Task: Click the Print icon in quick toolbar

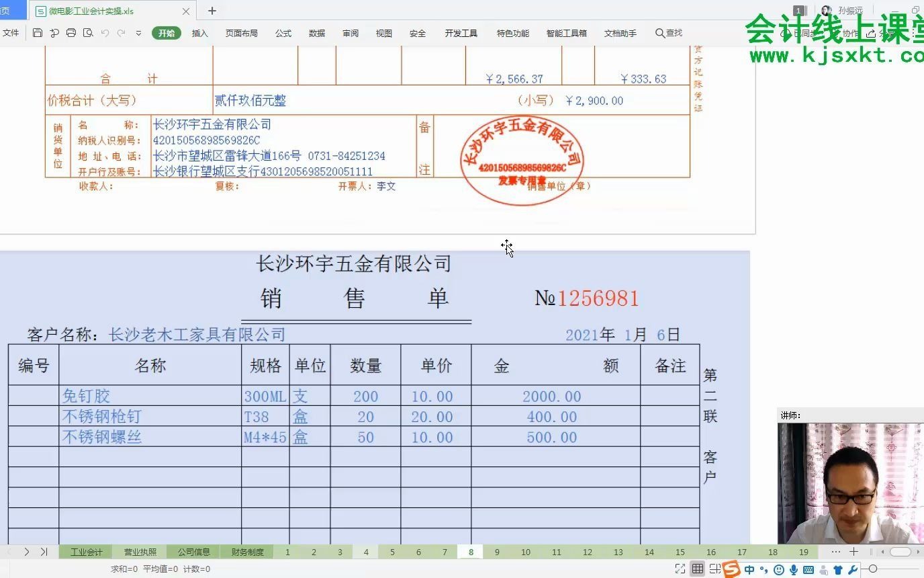Action: (x=71, y=33)
